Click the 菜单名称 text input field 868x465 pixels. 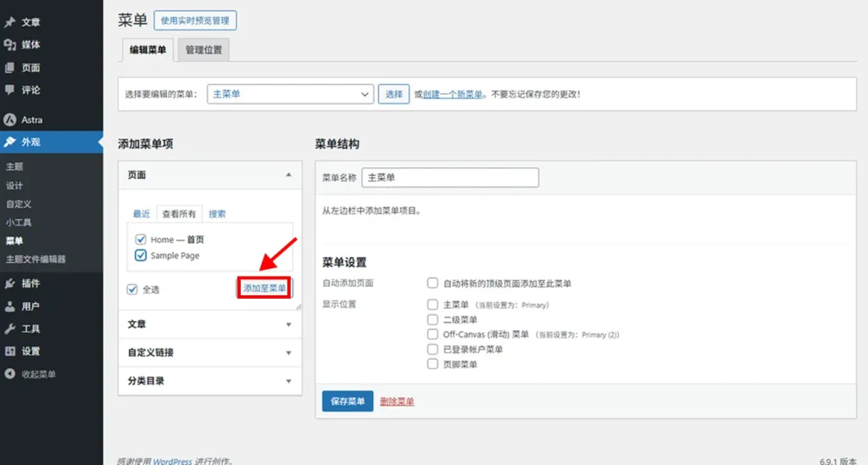click(450, 177)
